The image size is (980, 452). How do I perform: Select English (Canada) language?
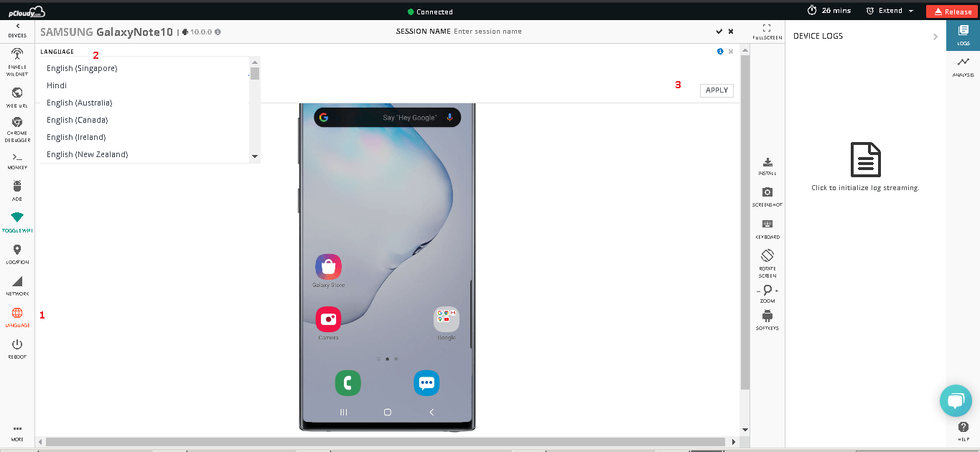(145, 120)
